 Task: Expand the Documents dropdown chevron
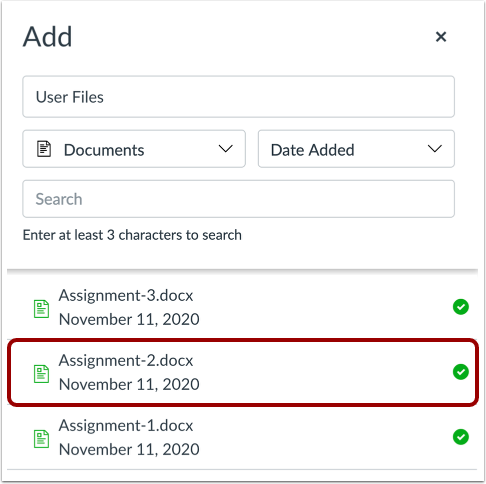tap(225, 149)
